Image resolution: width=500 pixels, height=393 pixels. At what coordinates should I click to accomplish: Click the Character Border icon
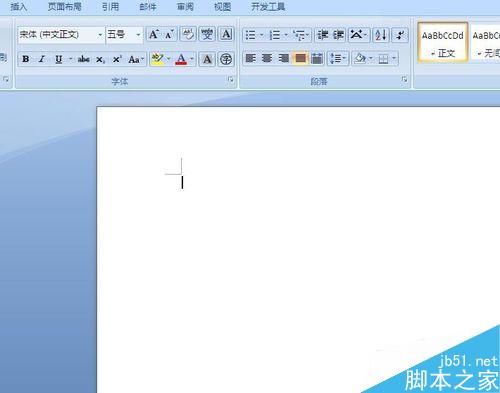point(226,34)
